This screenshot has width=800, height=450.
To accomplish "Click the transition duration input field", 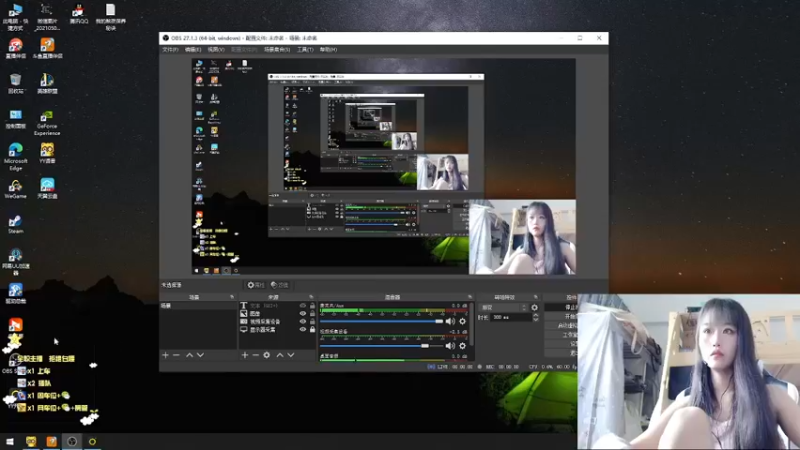I will pos(511,317).
